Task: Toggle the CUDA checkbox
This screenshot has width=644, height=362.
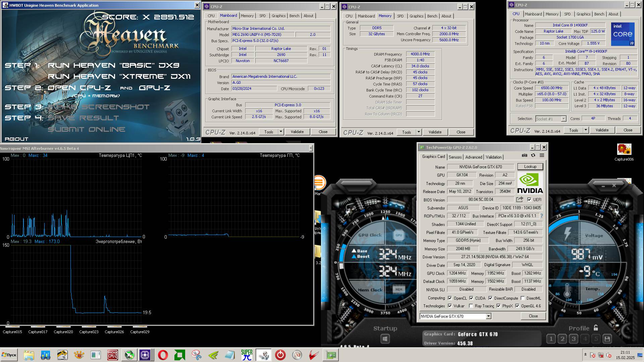Action: tap(471, 298)
